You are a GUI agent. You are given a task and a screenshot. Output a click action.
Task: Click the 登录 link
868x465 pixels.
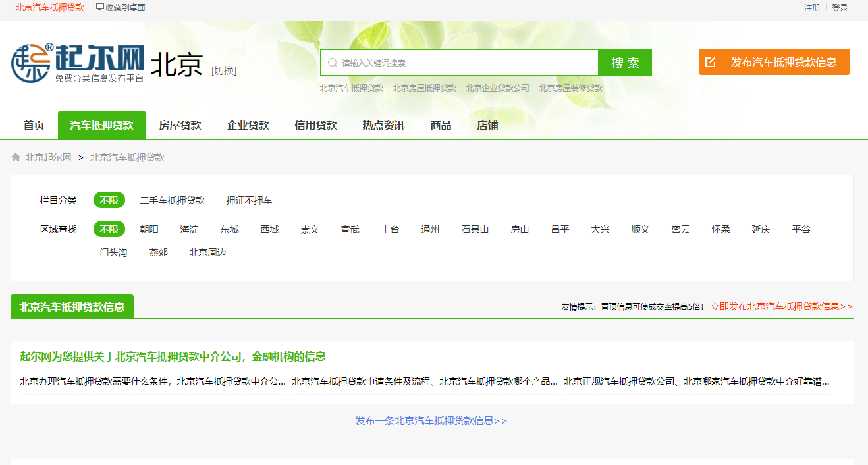[x=840, y=8]
